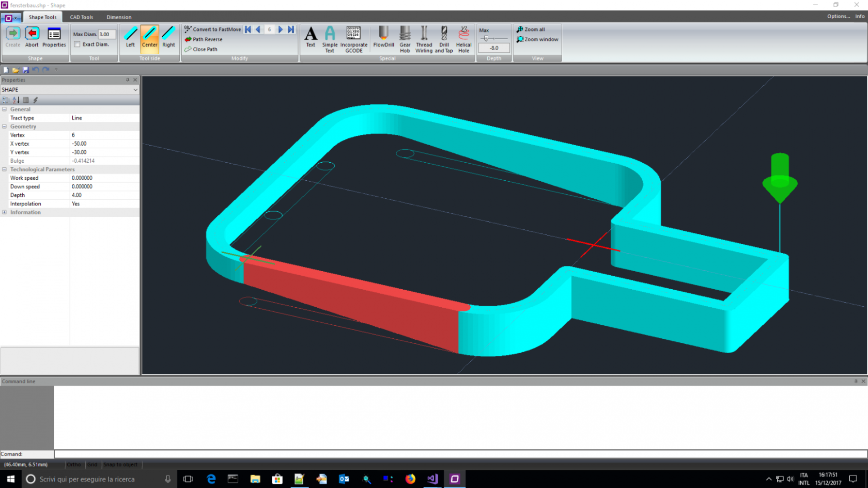
Task: Open shape Properties from the ribbon
Action: pyautogui.click(x=54, y=37)
